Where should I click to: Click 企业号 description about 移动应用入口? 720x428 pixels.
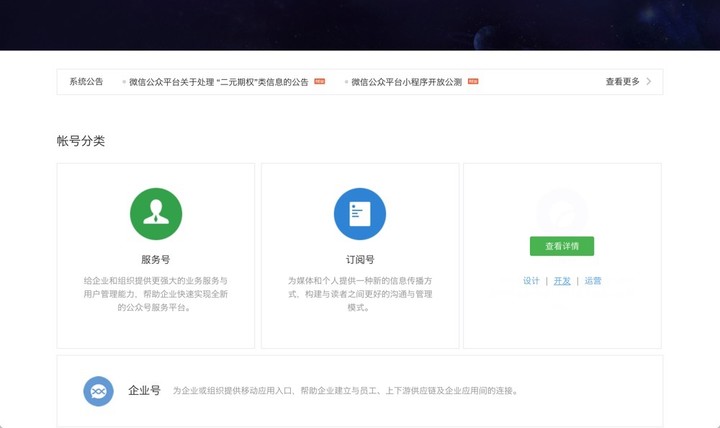[x=346, y=391]
